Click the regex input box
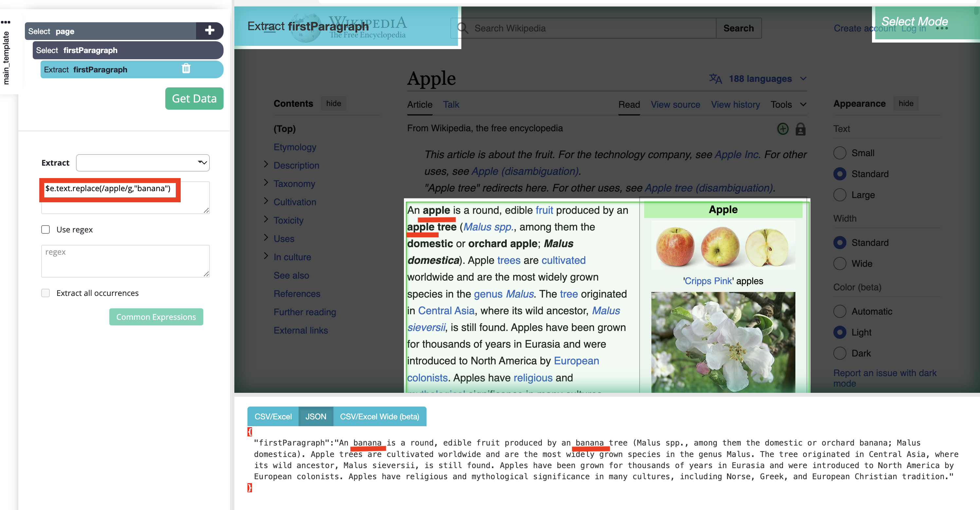Screen dimensions: 980x510 [125, 261]
